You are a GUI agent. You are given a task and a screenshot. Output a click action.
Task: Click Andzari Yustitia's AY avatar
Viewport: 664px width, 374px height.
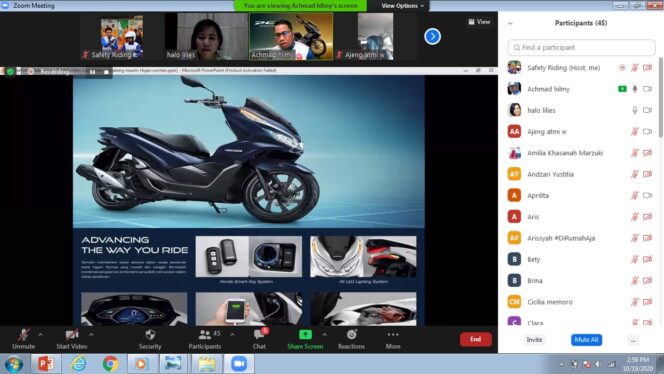(514, 174)
